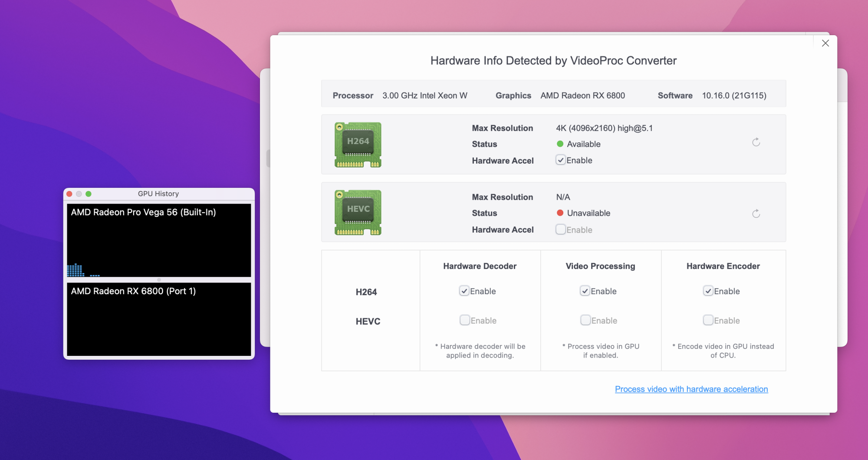Toggle HEVC Hardware Accel Enable checkbox
The width and height of the screenshot is (868, 460).
[561, 230]
